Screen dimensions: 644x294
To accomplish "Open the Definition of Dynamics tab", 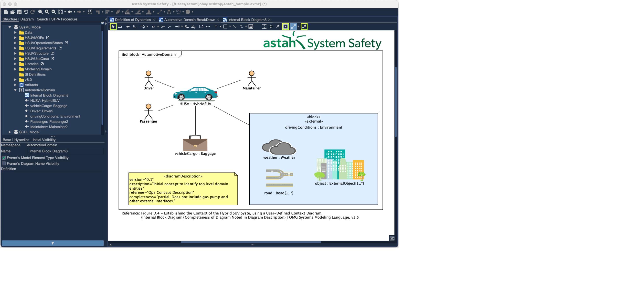I will (133, 20).
